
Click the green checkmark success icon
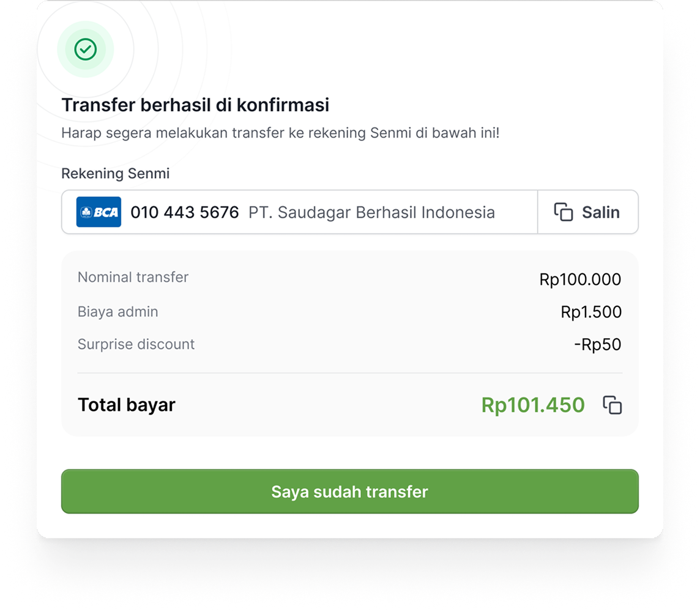86,50
